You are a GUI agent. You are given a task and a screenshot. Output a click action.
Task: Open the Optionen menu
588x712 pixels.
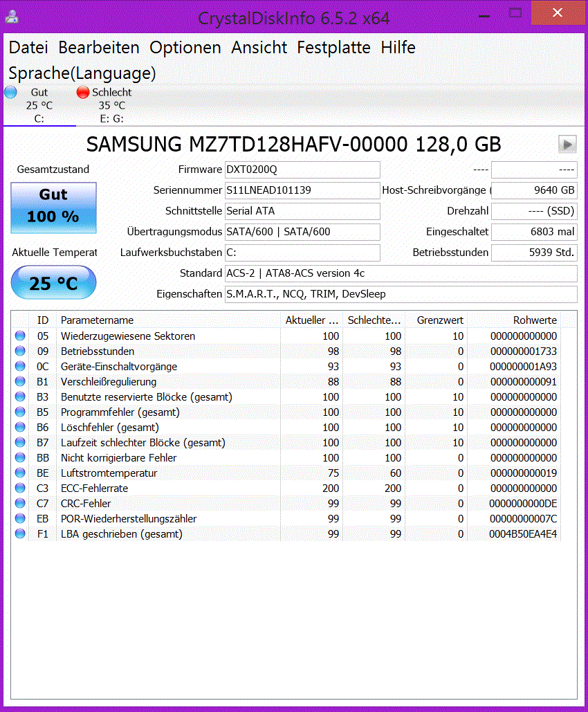185,47
